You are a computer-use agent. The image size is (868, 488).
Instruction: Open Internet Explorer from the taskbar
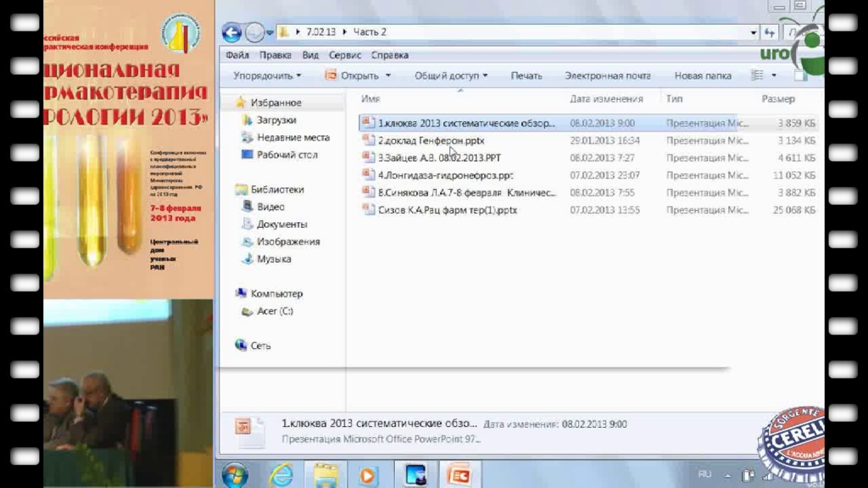point(280,474)
